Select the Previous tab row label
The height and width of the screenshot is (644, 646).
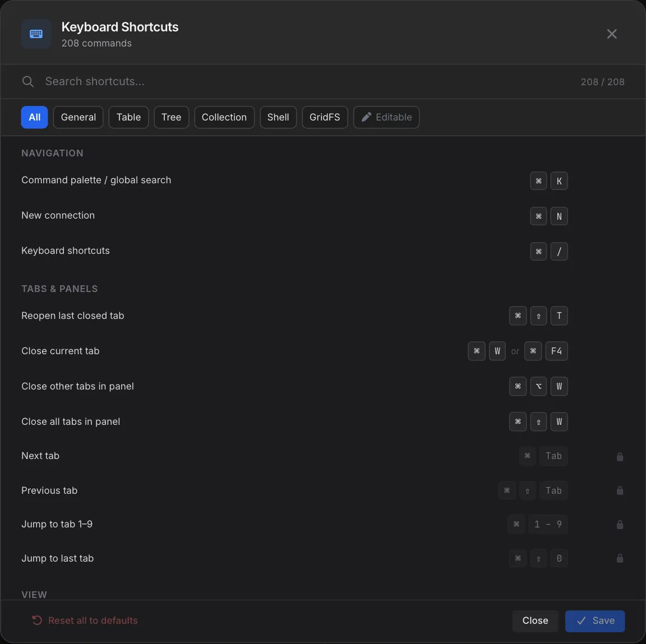tap(49, 490)
